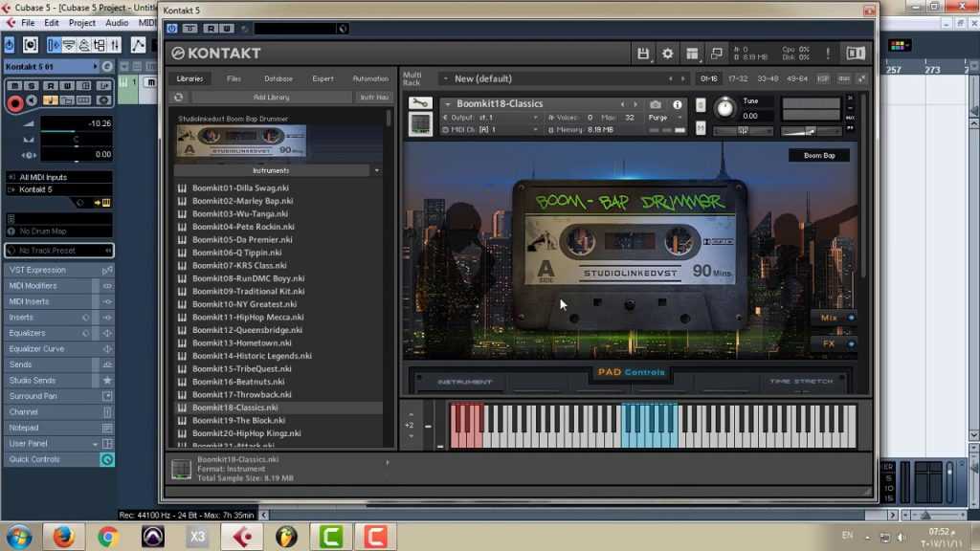The image size is (980, 551).
Task: Expand the VST Expression inspector section
Action: point(60,271)
